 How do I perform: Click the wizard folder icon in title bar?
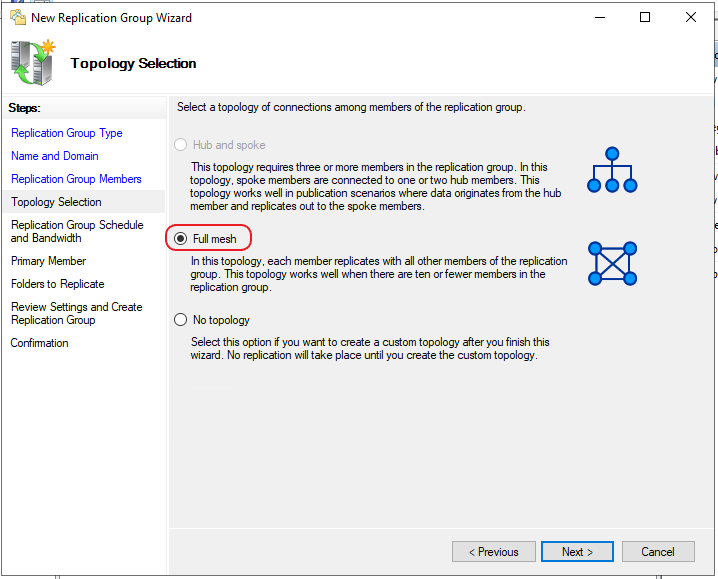click(x=18, y=17)
